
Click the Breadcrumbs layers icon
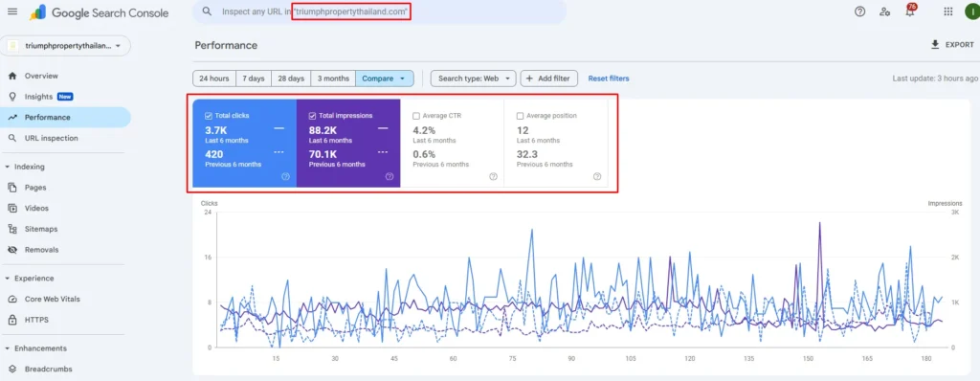[11, 370]
